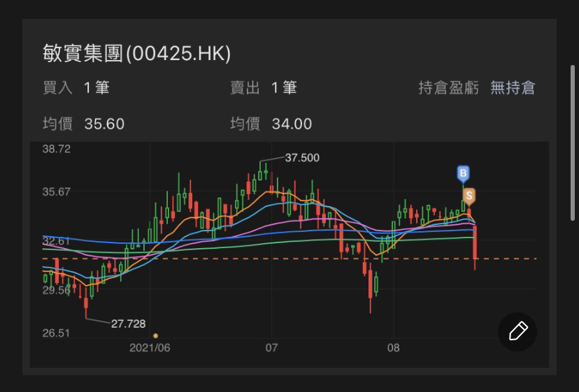
Task: Click the 無持倉 position status text
Action: 513,88
